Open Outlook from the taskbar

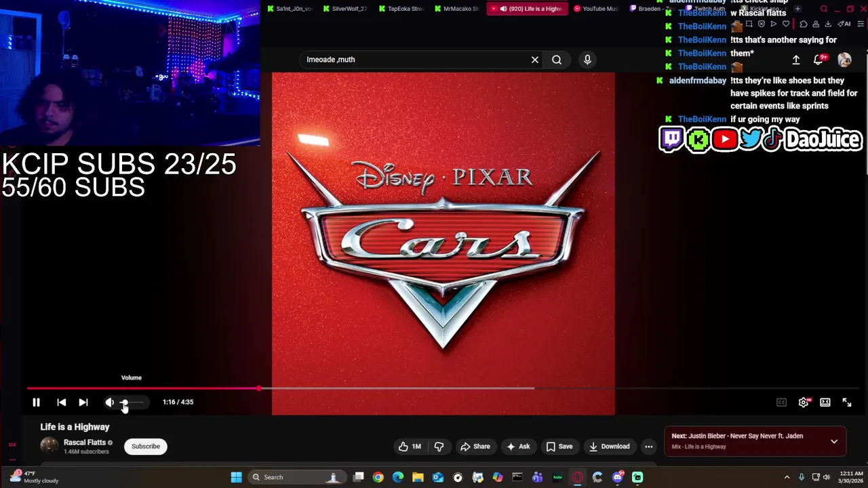tap(438, 477)
